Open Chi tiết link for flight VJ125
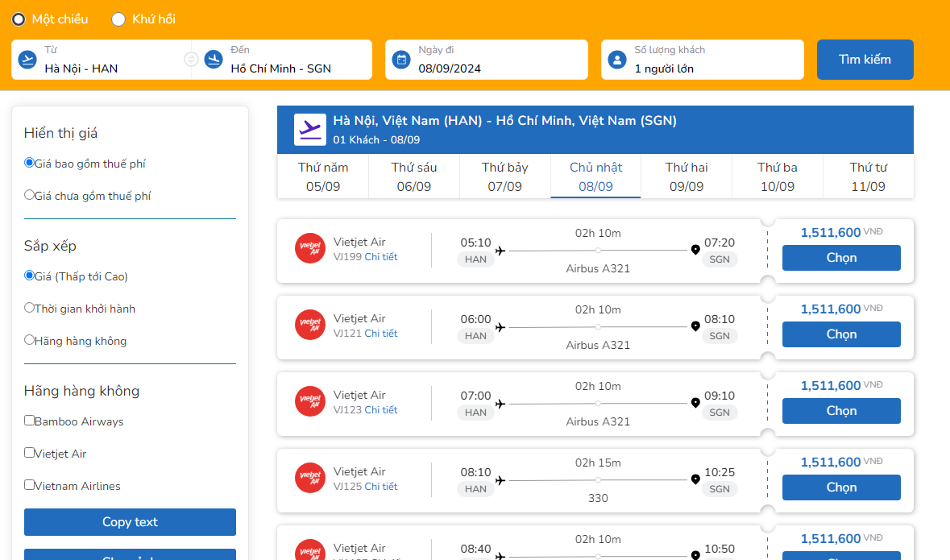 click(x=381, y=486)
